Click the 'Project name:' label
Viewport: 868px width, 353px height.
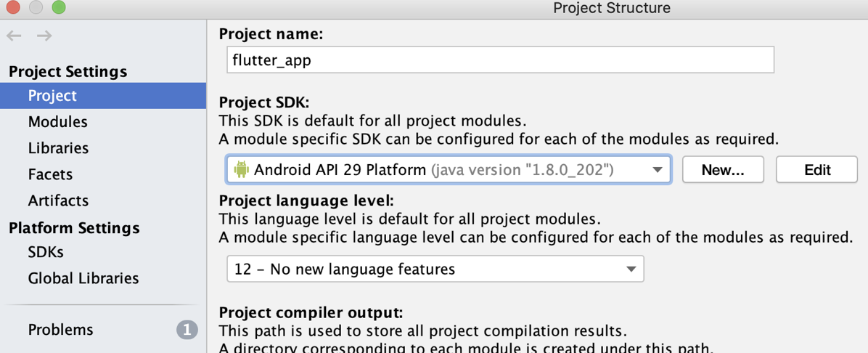(271, 34)
